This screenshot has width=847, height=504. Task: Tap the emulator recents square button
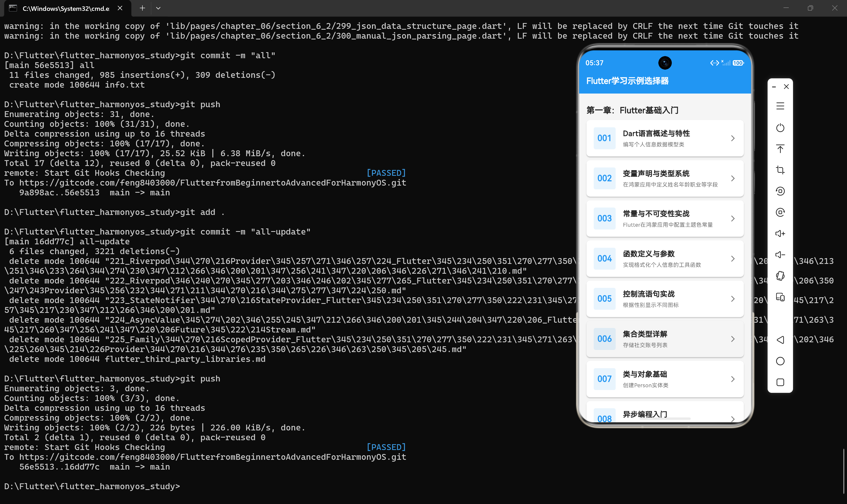[x=780, y=382]
